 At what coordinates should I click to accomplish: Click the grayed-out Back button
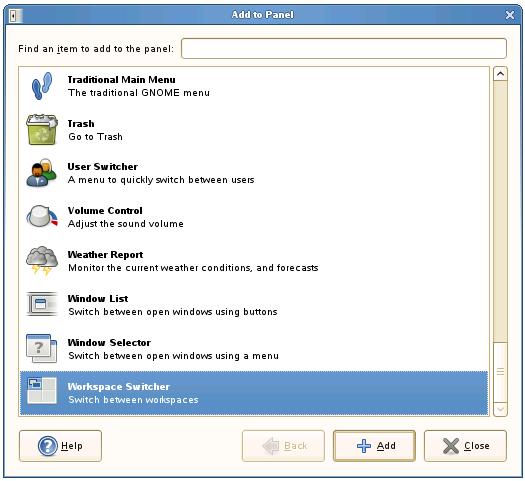click(x=283, y=446)
